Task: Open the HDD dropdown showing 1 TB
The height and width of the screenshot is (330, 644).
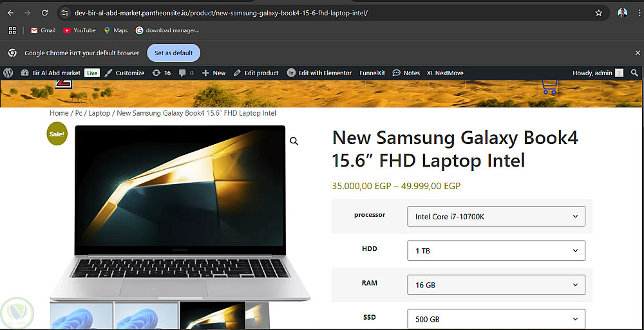Action: point(496,250)
